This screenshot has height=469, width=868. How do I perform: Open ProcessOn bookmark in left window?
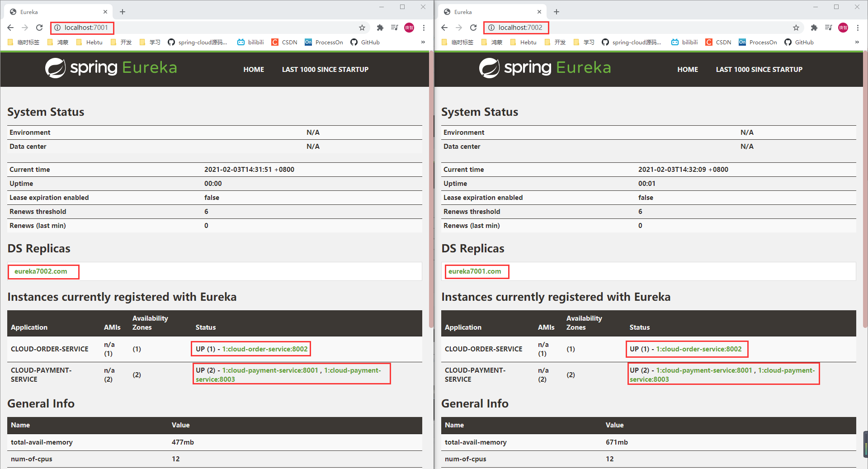pyautogui.click(x=324, y=42)
